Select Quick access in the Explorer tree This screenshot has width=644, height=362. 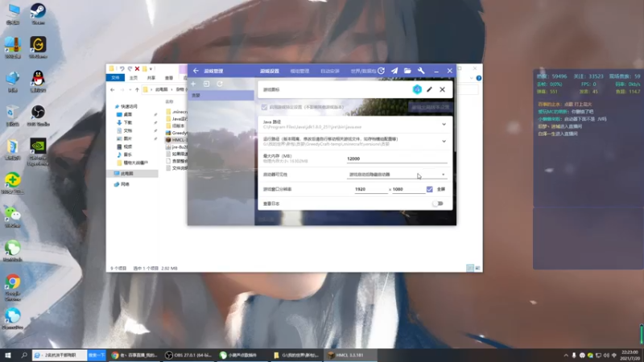click(126, 106)
